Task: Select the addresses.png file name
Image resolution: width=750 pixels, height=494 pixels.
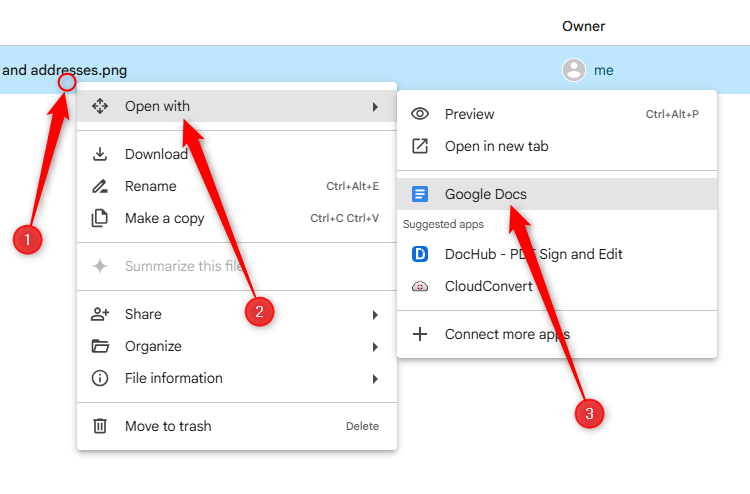Action: click(x=64, y=70)
